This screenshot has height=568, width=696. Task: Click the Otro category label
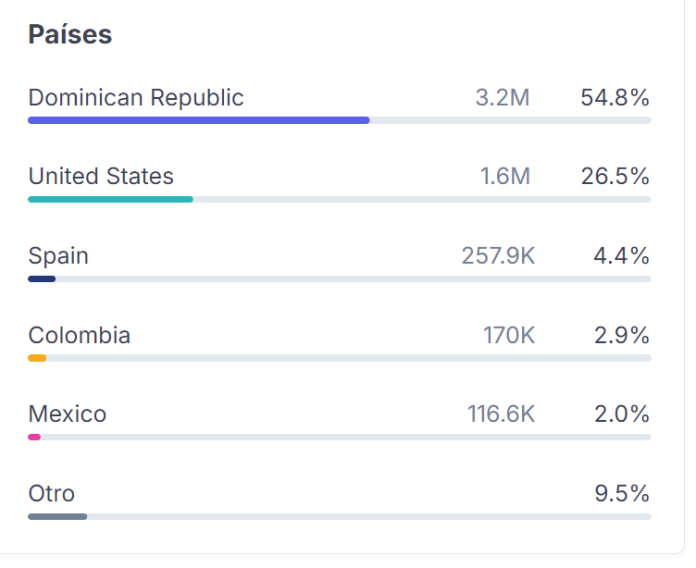tap(51, 493)
